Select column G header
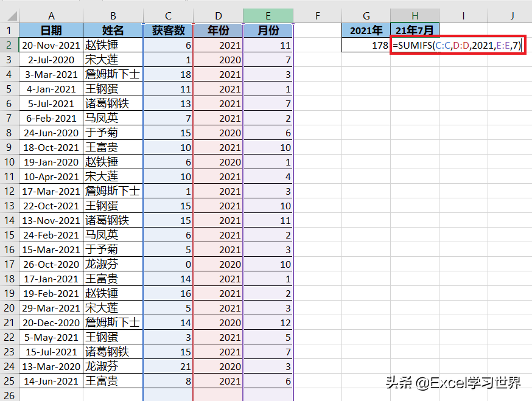This screenshot has width=532, height=401. coord(366,16)
